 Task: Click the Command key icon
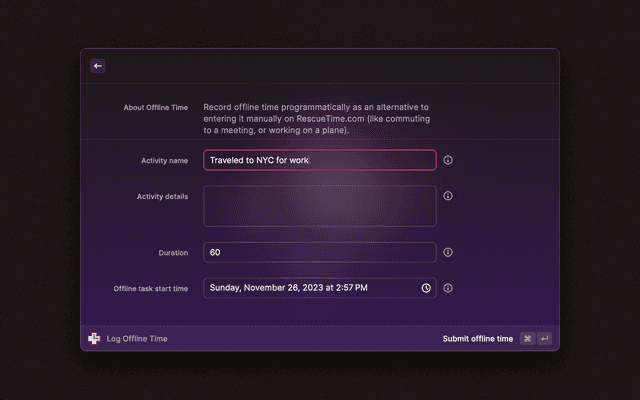pos(527,339)
